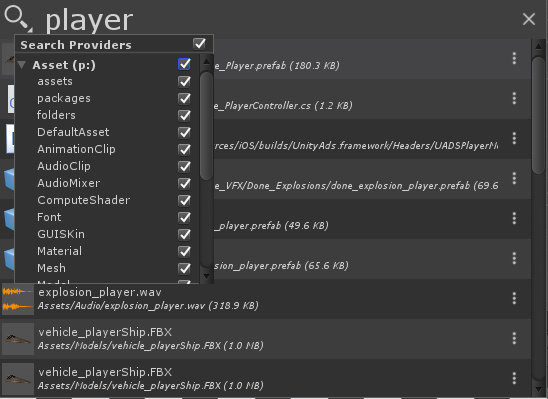
Task: Select the Assets/Audio/explosion_player.wav path text
Action: pyautogui.click(x=148, y=306)
